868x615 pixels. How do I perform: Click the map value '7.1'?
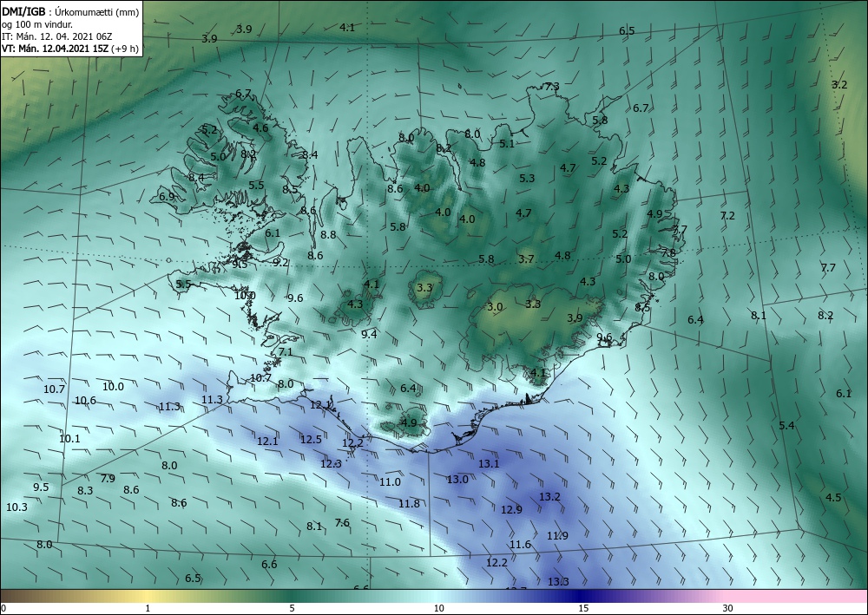click(x=285, y=352)
